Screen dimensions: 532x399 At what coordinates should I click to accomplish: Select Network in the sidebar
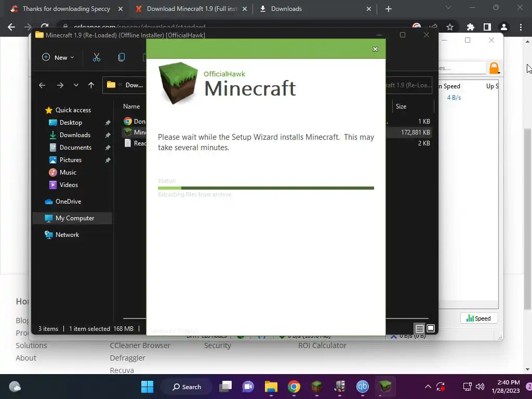pos(67,235)
